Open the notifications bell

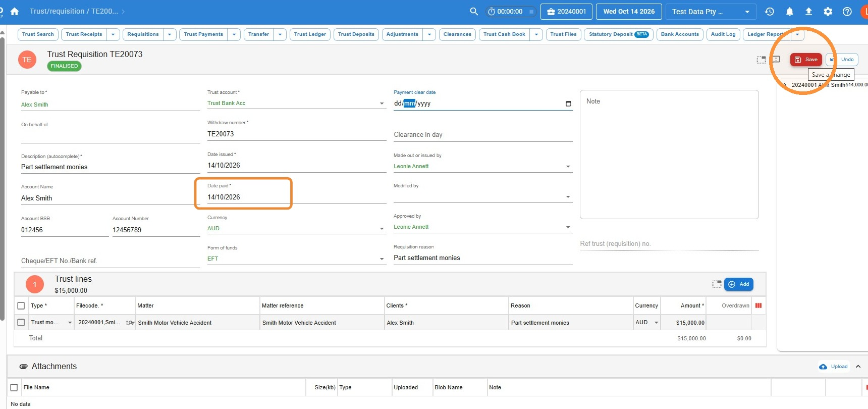(790, 11)
